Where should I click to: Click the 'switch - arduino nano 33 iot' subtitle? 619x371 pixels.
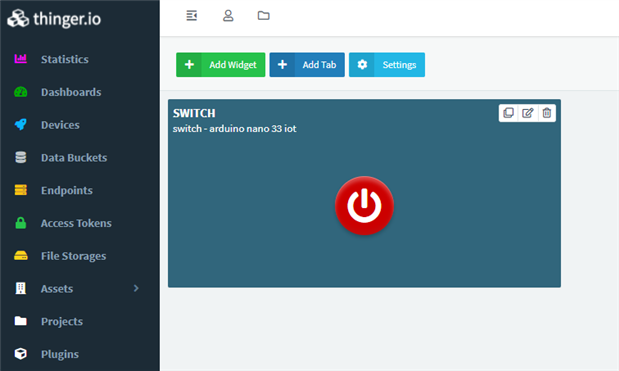pyautogui.click(x=234, y=129)
